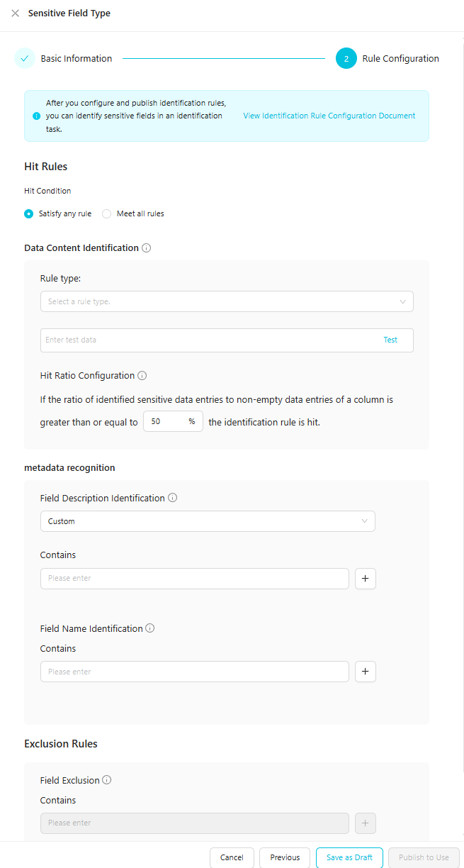Click the hit ratio percentage input field
Viewport: 464px width, 868px height.
(166, 421)
